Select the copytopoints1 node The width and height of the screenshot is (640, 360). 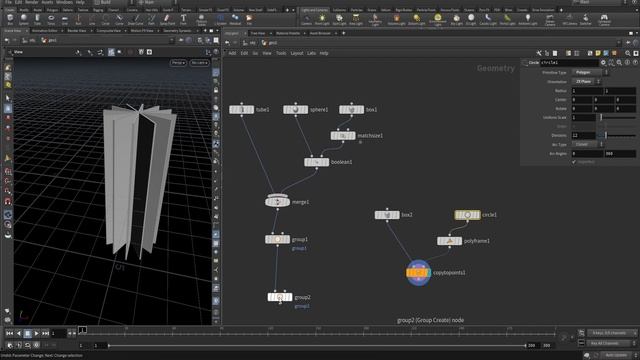418,273
